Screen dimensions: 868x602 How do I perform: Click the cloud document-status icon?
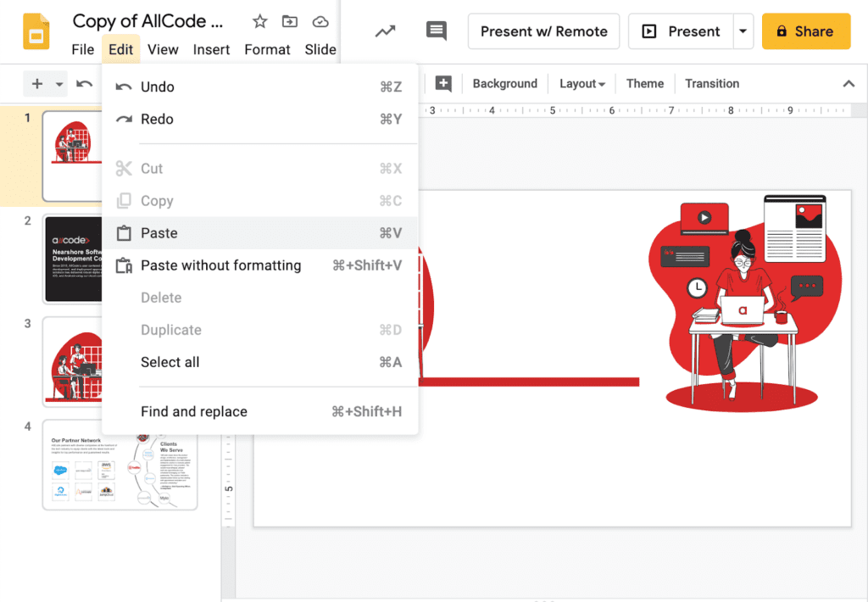click(x=320, y=20)
